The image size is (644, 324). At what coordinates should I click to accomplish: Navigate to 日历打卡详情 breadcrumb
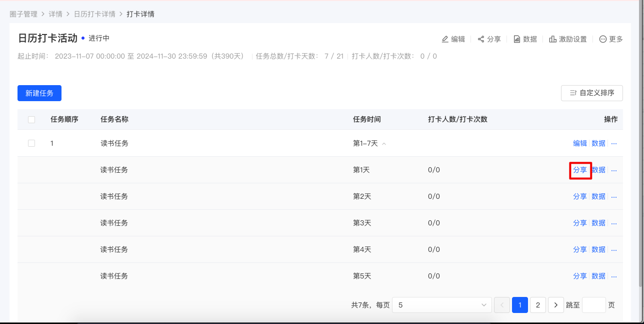pyautogui.click(x=94, y=14)
